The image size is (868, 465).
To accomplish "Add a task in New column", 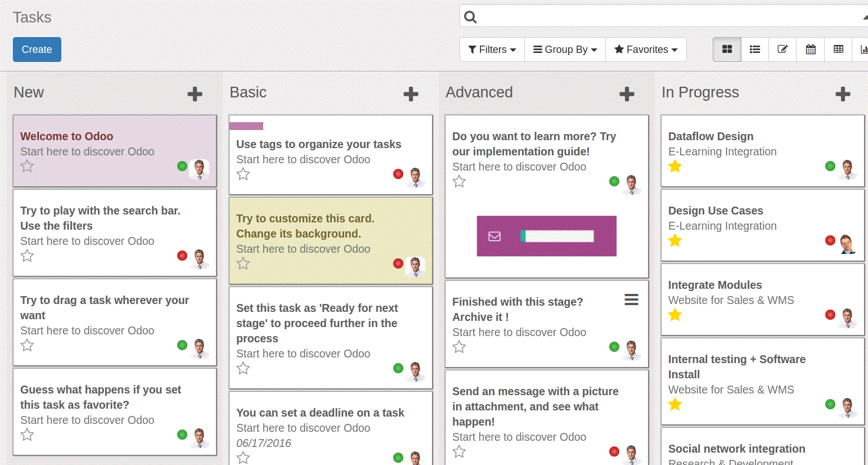I will tap(195, 93).
